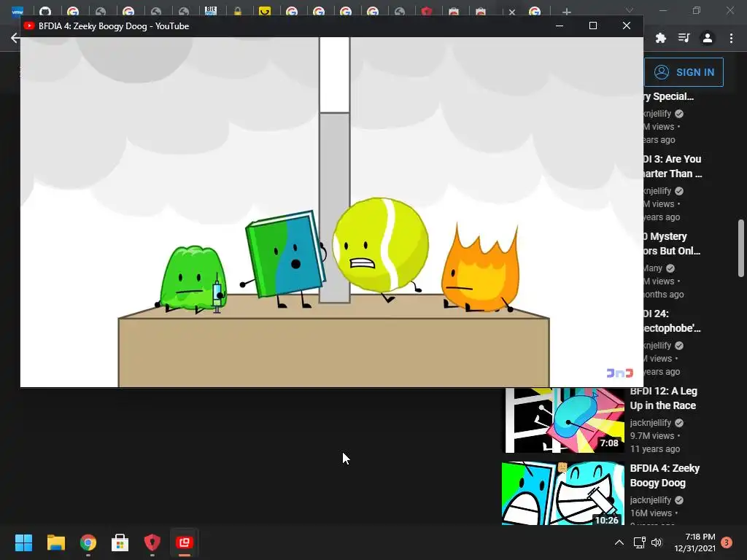This screenshot has width=747, height=560.
Task: Show hidden system tray icons
Action: click(x=619, y=542)
